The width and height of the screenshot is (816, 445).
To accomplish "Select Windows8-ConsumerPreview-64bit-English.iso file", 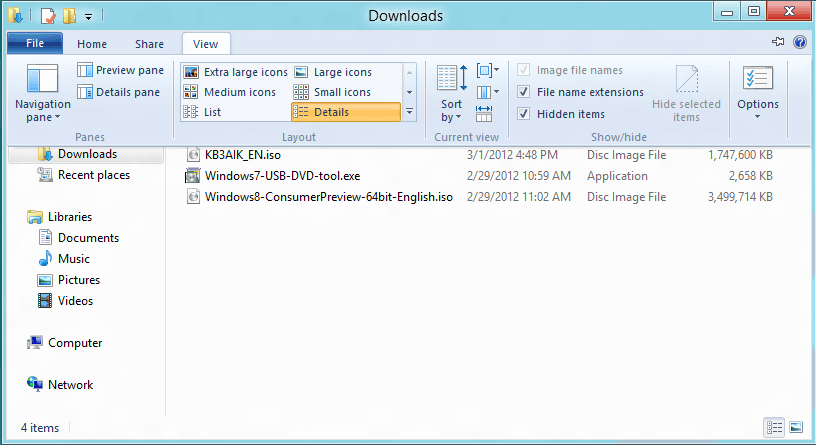I will pos(328,197).
